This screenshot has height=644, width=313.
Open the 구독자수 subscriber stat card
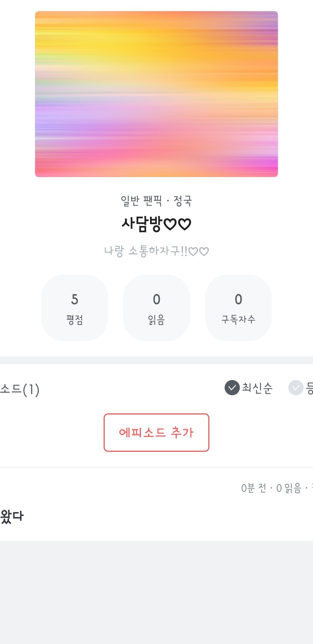[x=238, y=307]
